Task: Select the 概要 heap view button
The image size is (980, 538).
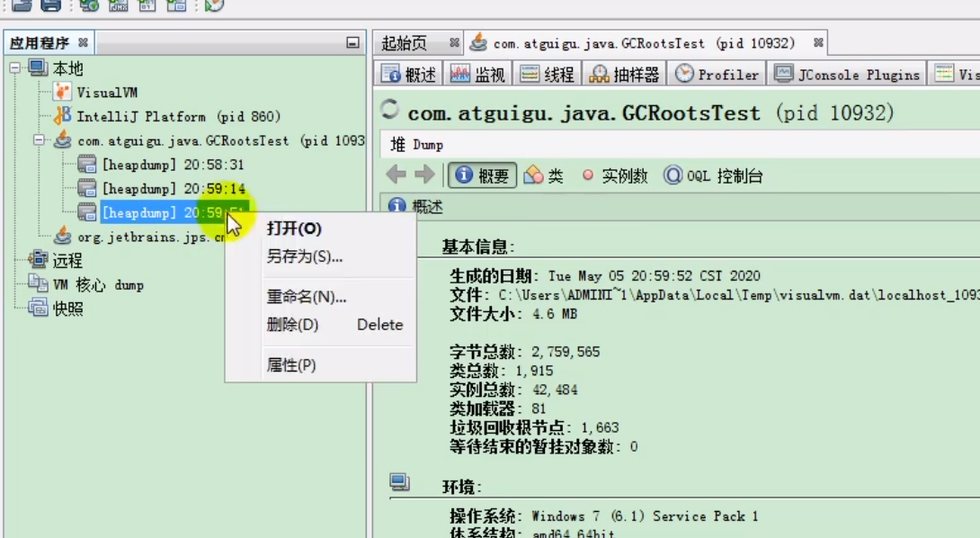Action: pyautogui.click(x=482, y=175)
